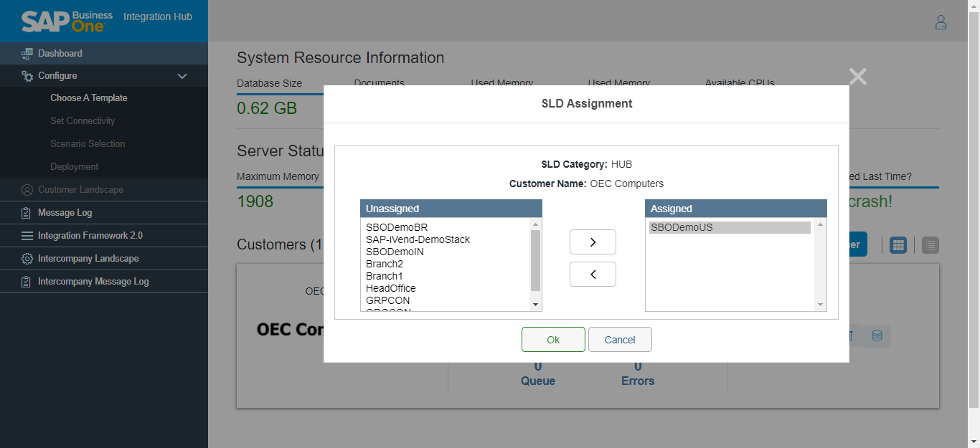Confirm the assignment with Ok
980x448 pixels.
pos(553,340)
